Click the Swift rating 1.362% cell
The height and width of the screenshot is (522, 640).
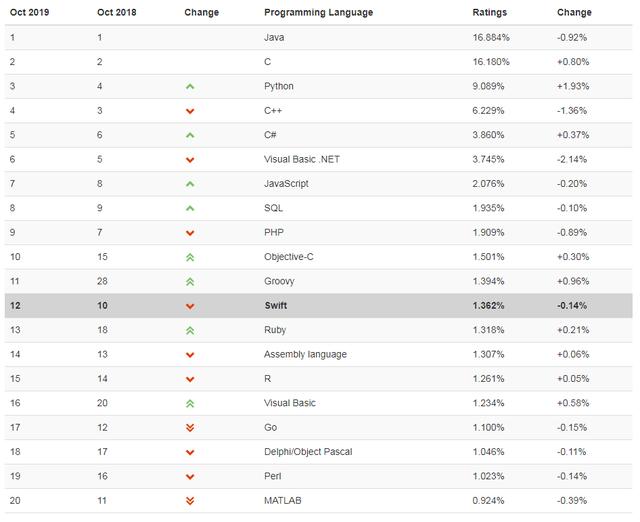tap(488, 306)
